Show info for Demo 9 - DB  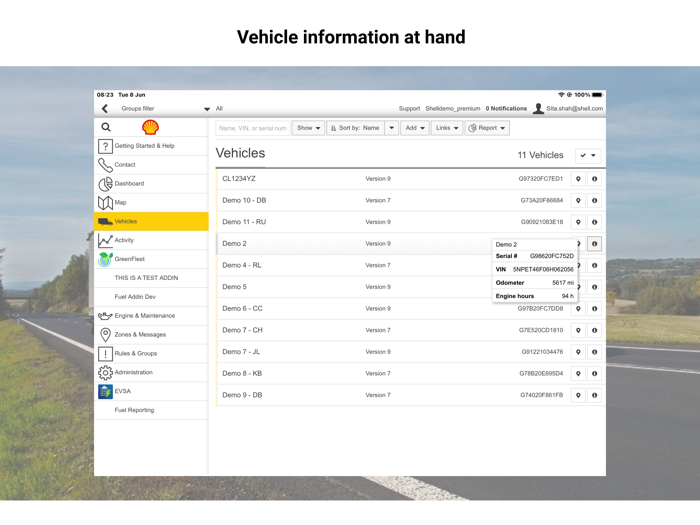click(595, 396)
